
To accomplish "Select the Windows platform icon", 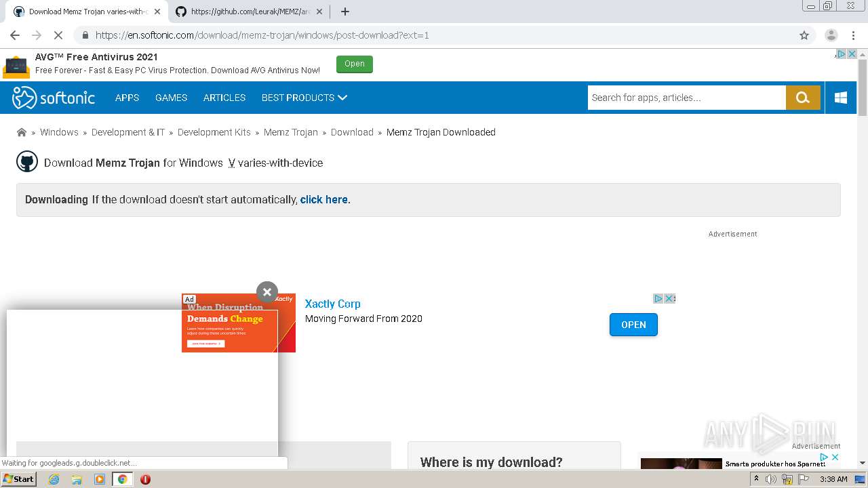I will coord(841,98).
